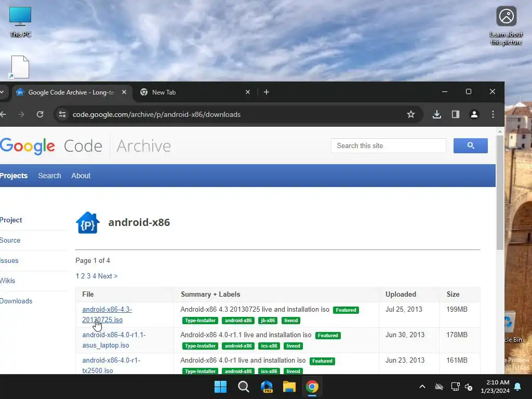
Task: Switch to the New Tab tab
Action: (195, 92)
